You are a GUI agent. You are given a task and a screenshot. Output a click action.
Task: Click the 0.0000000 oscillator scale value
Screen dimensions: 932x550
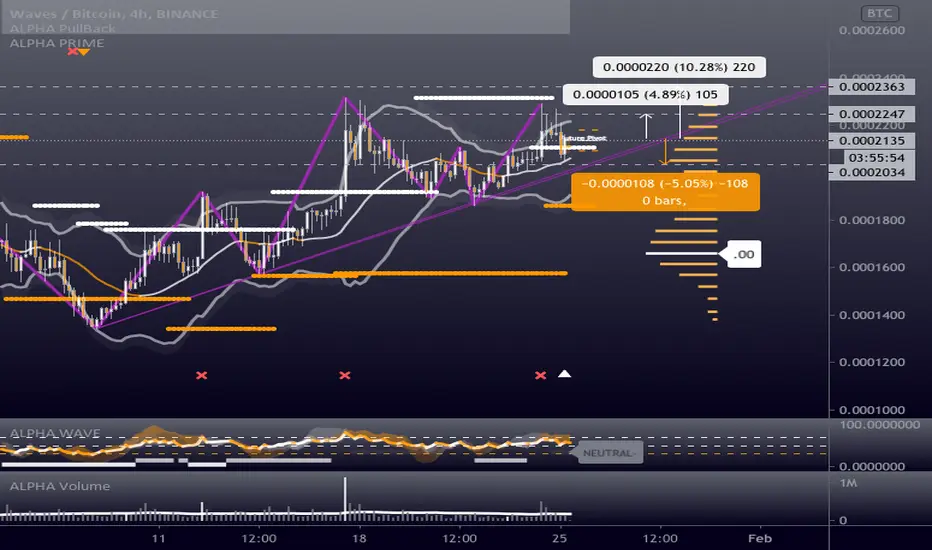tap(871, 466)
